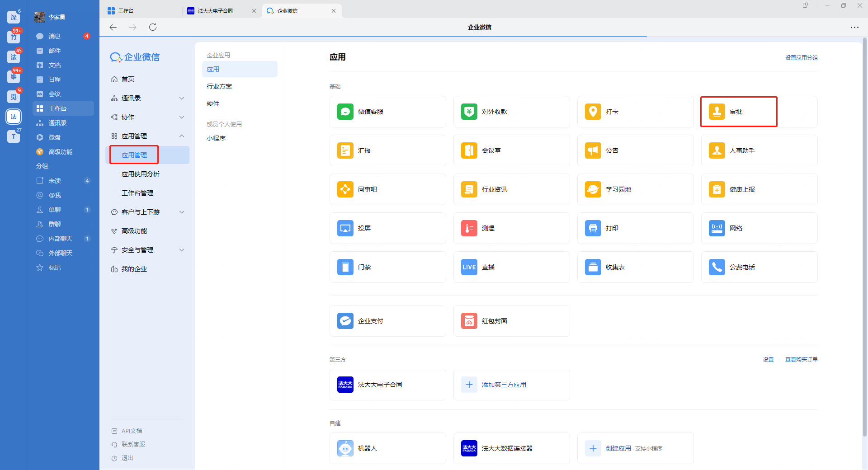Screen dimensions: 868x470
Task: Open the 公费电话 app icon
Action: (717, 267)
